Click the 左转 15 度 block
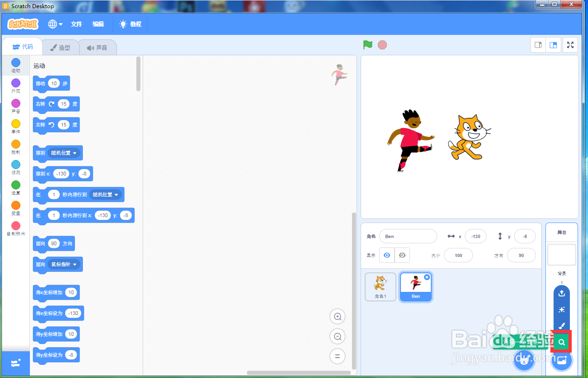Image resolution: width=588 pixels, height=378 pixels. point(56,125)
